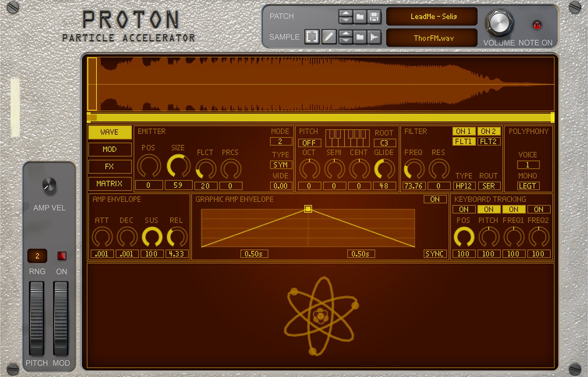Viewport: 588px width, 377px height.
Task: Open the ROOT note selector showing C3
Action: [385, 143]
